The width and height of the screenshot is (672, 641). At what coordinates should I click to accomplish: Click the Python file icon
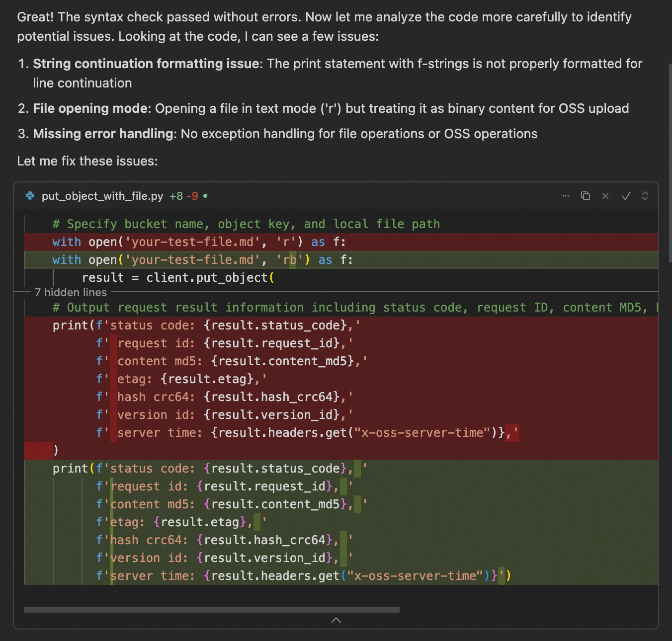30,196
